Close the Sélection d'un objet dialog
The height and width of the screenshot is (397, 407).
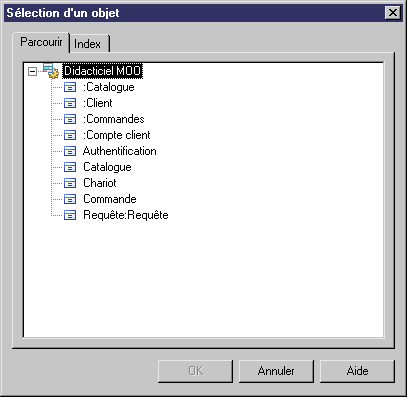point(393,13)
